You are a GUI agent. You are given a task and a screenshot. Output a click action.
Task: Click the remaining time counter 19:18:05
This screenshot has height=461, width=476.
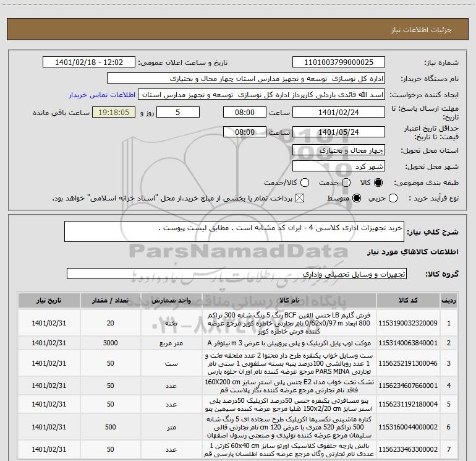114,112
